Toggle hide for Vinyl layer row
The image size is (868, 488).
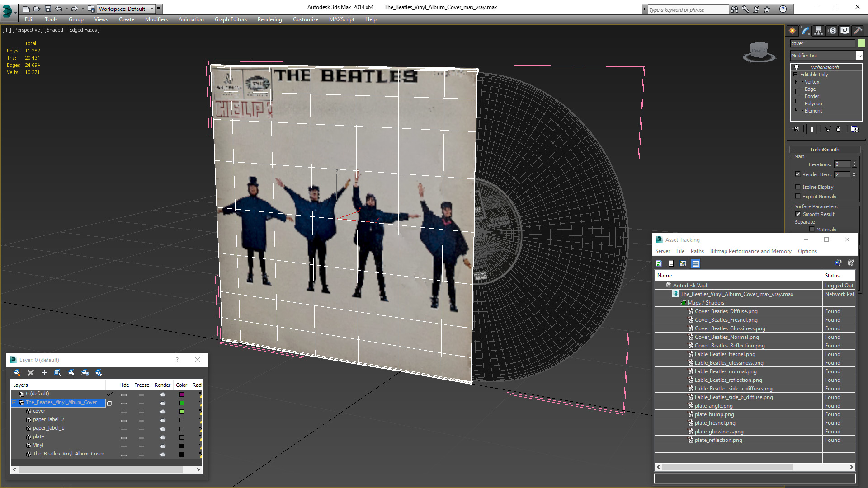pos(124,446)
